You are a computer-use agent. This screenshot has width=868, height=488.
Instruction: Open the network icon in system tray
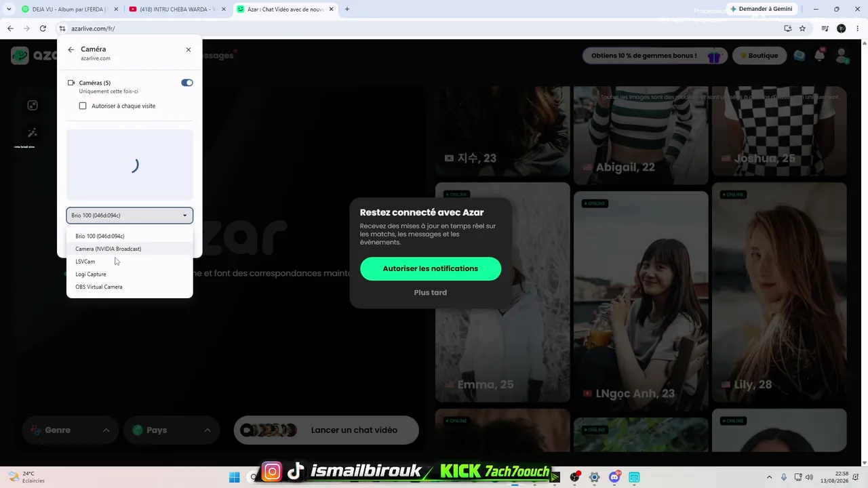(798, 477)
